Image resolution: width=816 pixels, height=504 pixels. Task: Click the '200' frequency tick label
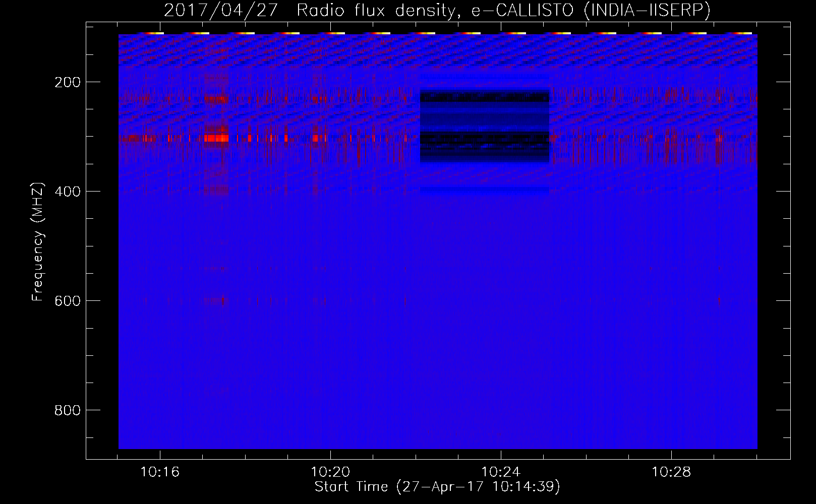(x=68, y=82)
